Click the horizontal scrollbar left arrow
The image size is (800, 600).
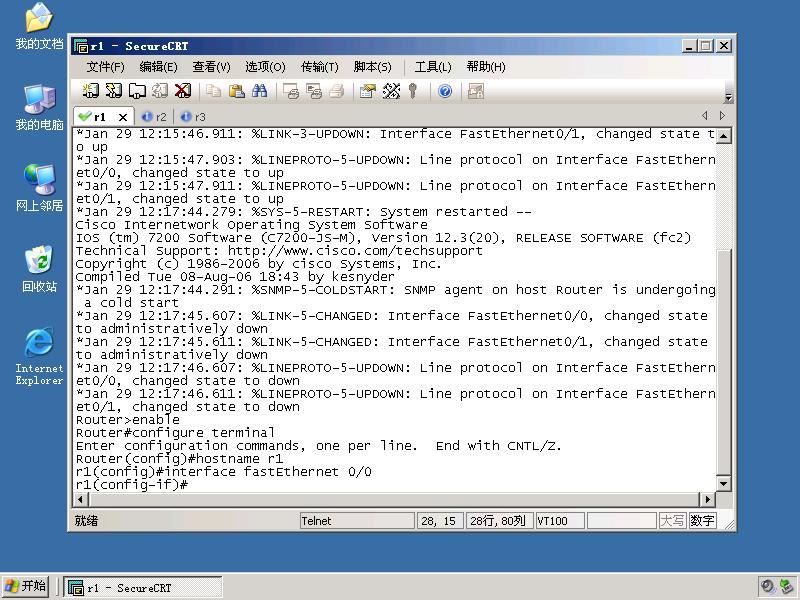click(x=81, y=499)
